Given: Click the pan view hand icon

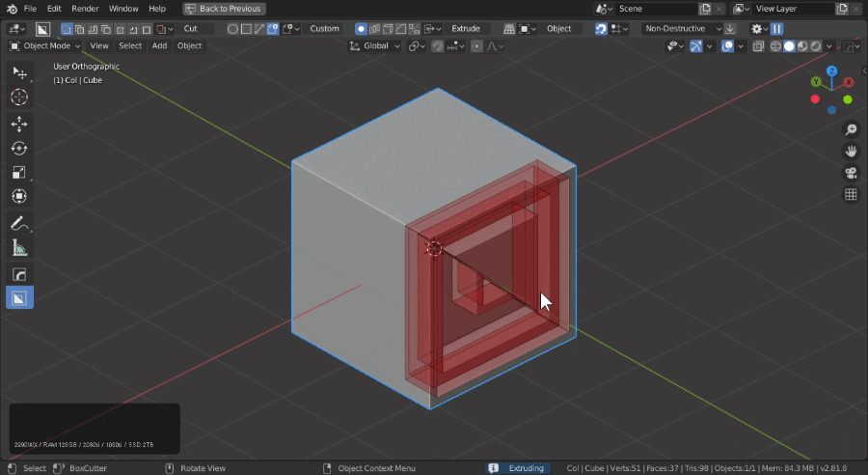Looking at the screenshot, I should tap(851, 151).
